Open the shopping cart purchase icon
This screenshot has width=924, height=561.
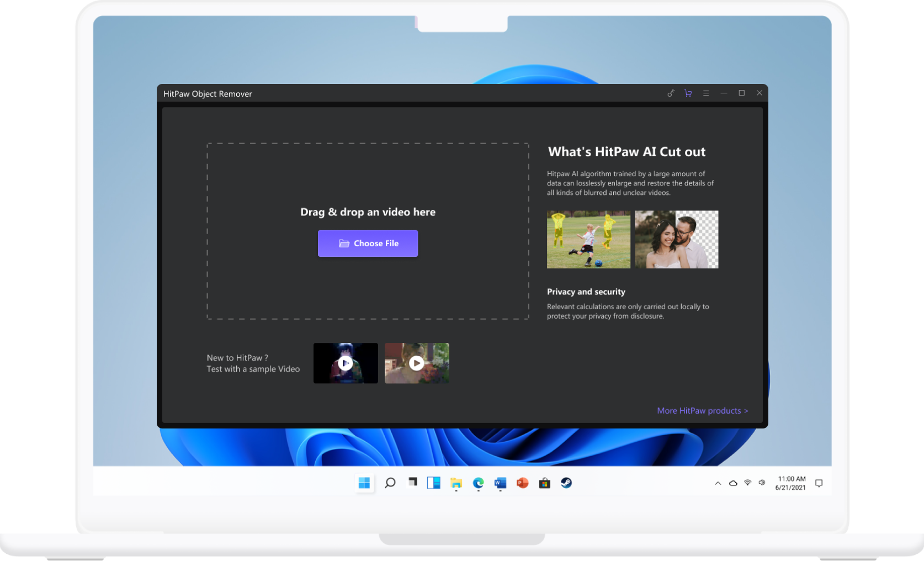click(x=688, y=93)
